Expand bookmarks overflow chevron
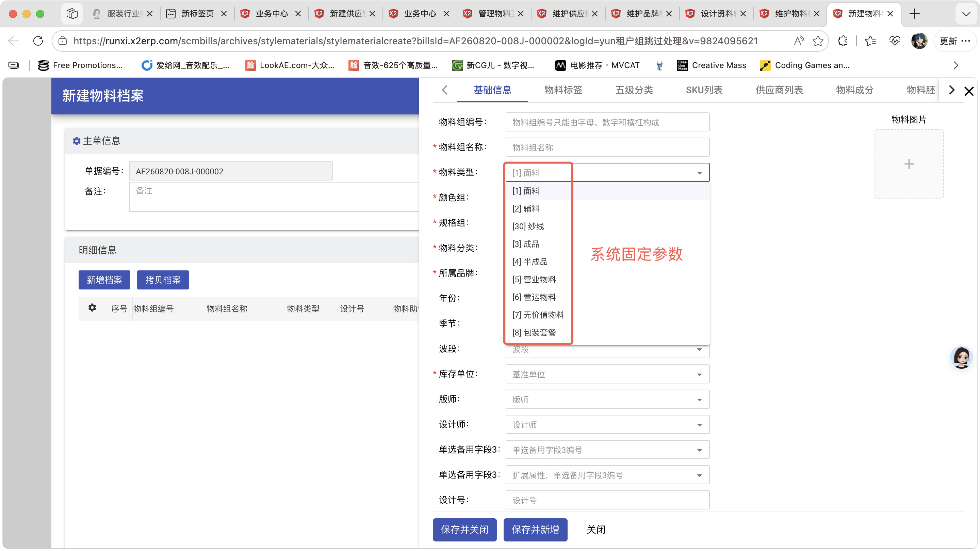The width and height of the screenshot is (980, 551). [955, 65]
